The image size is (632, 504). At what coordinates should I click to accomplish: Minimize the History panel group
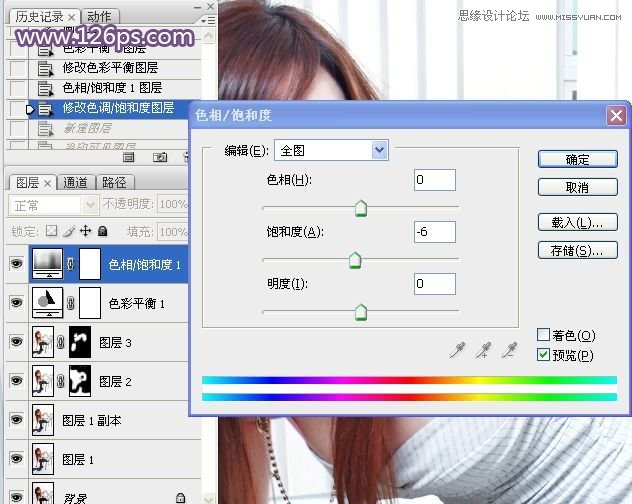(x=197, y=7)
